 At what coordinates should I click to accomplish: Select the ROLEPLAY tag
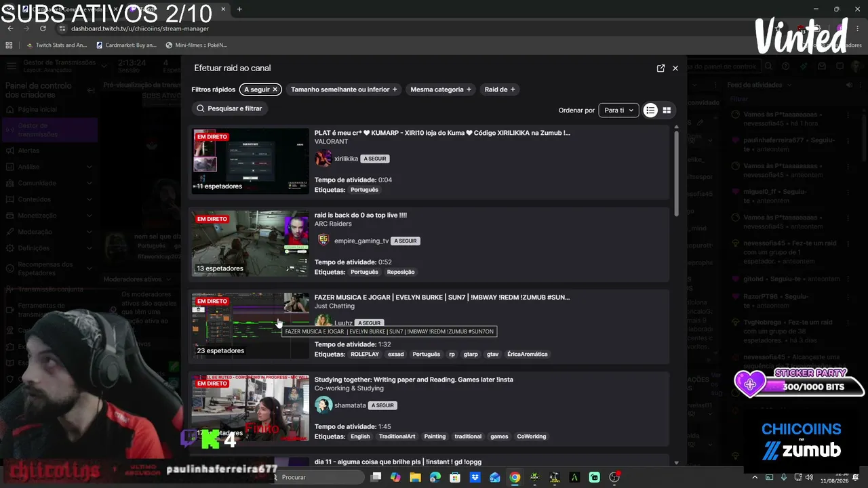(x=365, y=354)
